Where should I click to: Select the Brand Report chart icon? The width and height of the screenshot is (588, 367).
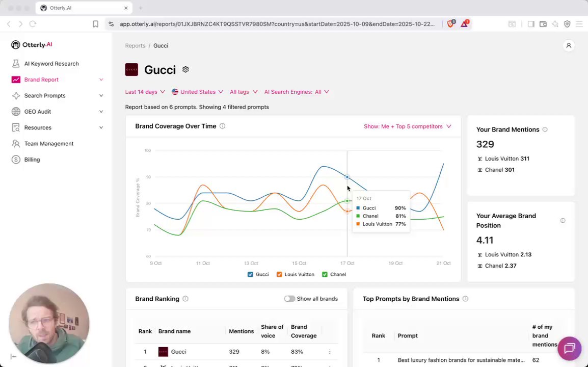16,80
